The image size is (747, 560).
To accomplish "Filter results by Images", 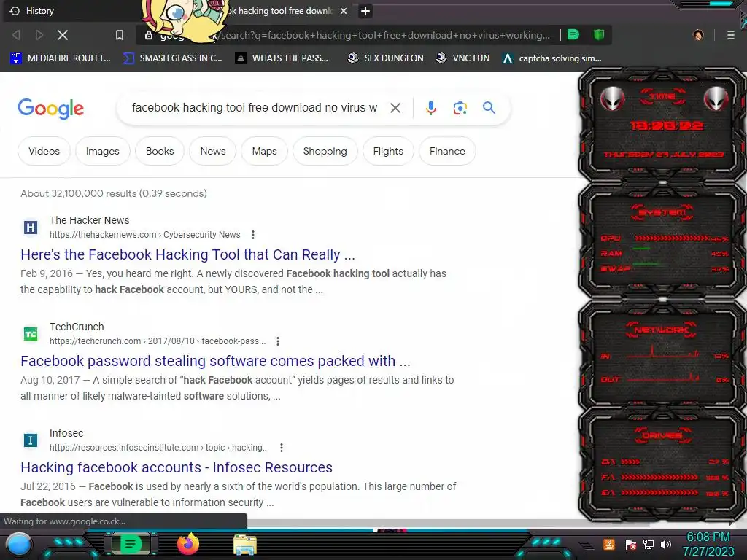I will pyautogui.click(x=102, y=151).
